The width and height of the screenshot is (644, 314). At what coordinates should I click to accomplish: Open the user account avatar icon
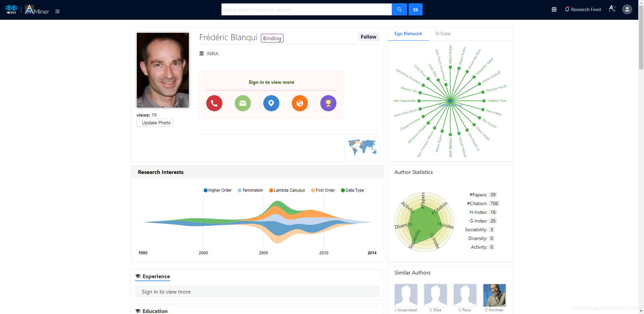pyautogui.click(x=627, y=9)
